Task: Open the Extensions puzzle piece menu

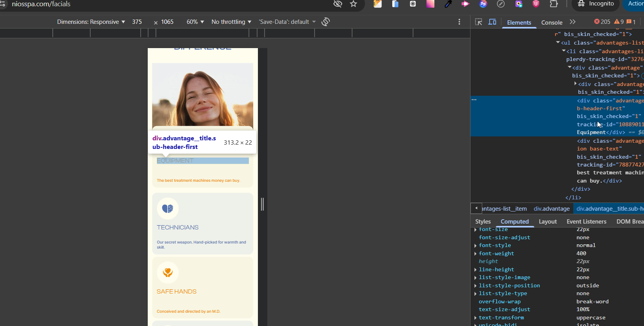Action: click(554, 4)
